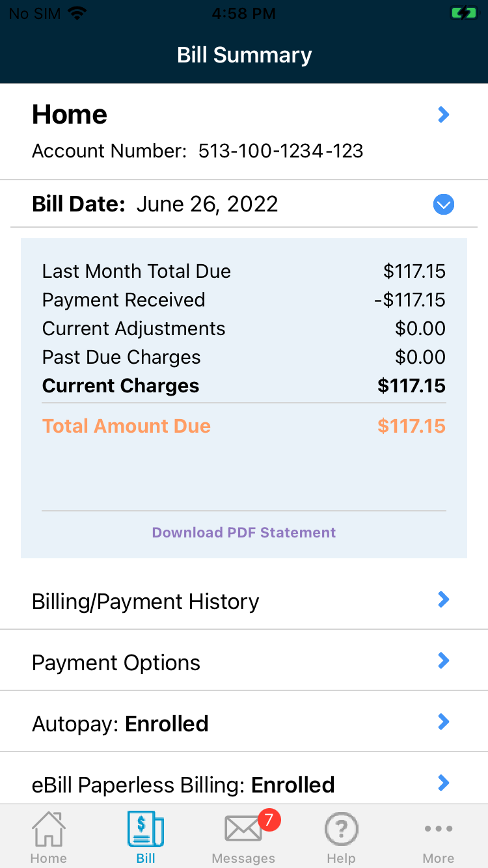Tap the June 26, 2022 bill date
The width and height of the screenshot is (488, 868).
207,204
